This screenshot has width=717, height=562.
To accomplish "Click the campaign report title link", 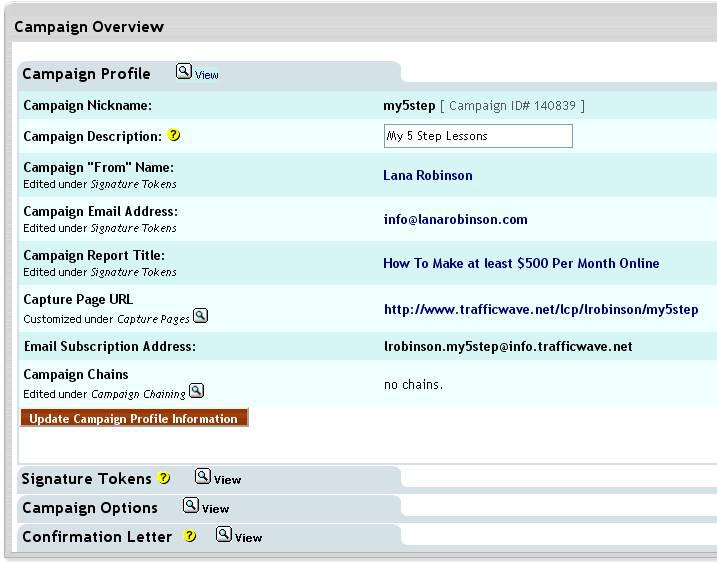I will [x=521, y=263].
